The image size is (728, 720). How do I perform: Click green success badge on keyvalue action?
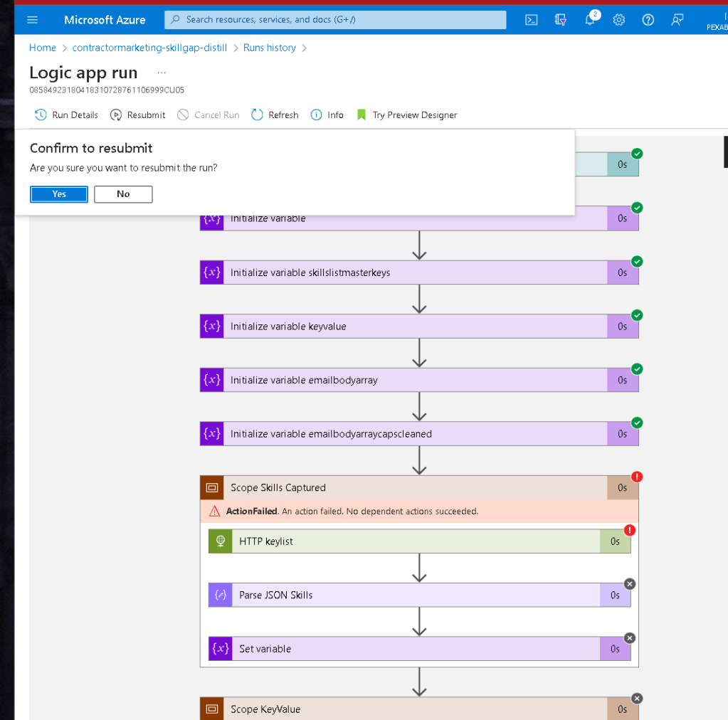click(637, 315)
